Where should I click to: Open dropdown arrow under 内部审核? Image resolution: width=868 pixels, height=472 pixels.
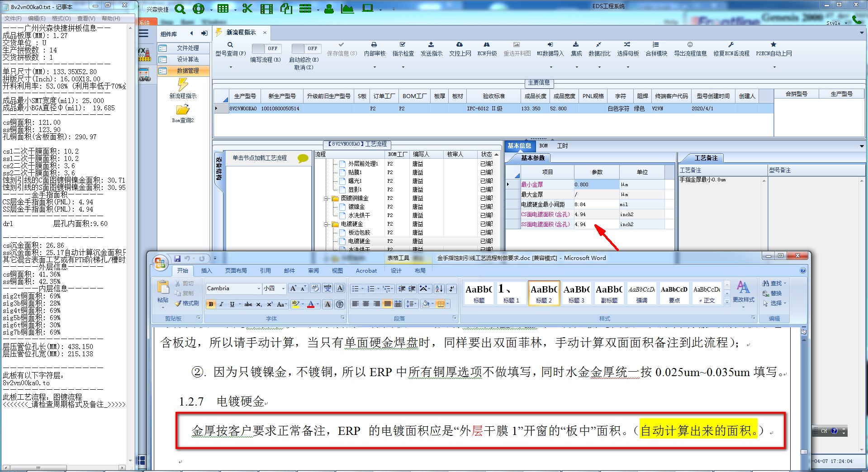(375, 67)
